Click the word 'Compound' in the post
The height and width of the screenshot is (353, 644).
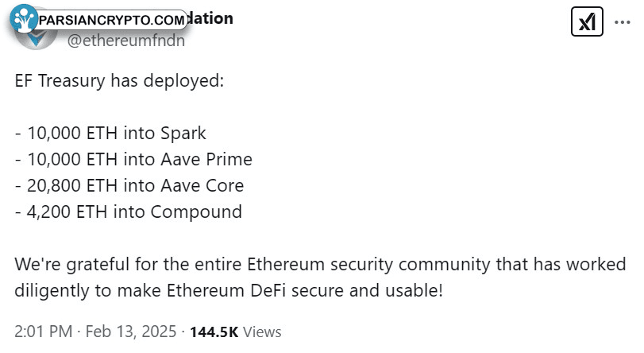(196, 212)
